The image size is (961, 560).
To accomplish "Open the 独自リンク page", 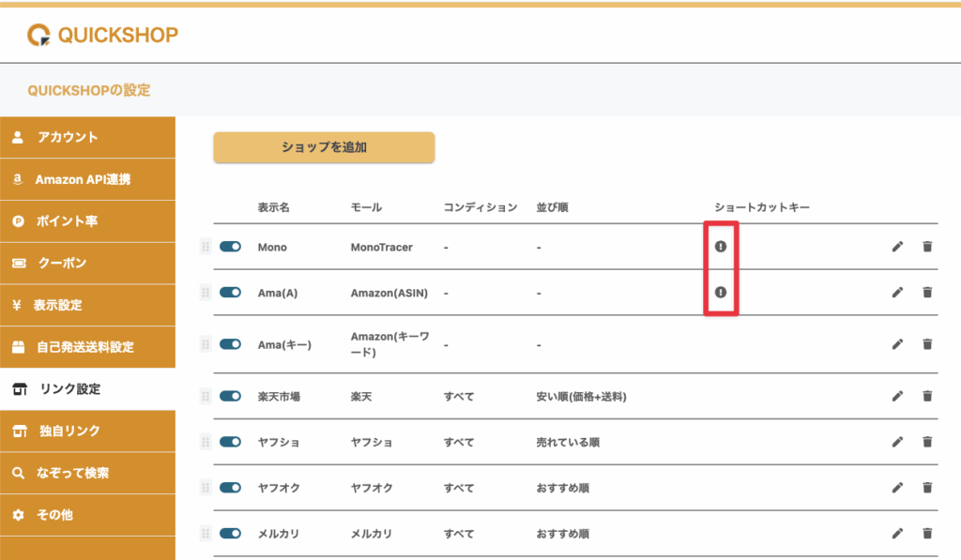I will [x=87, y=431].
